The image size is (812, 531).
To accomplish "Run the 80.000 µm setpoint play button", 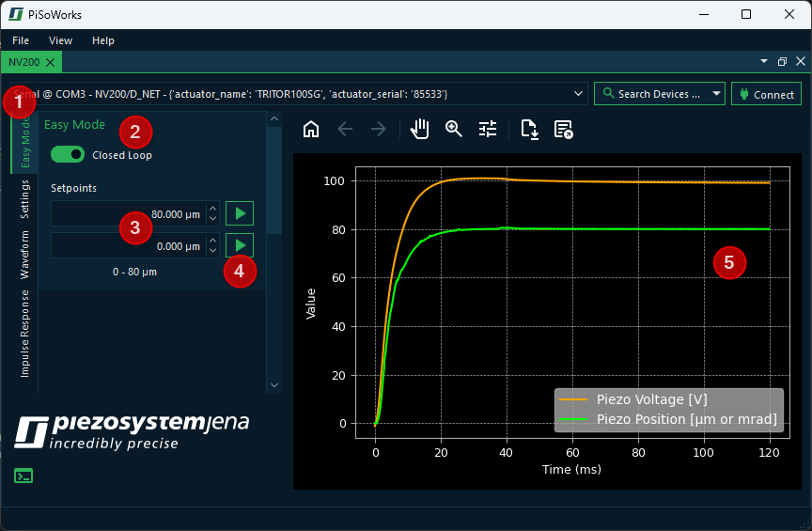I will click(x=240, y=213).
